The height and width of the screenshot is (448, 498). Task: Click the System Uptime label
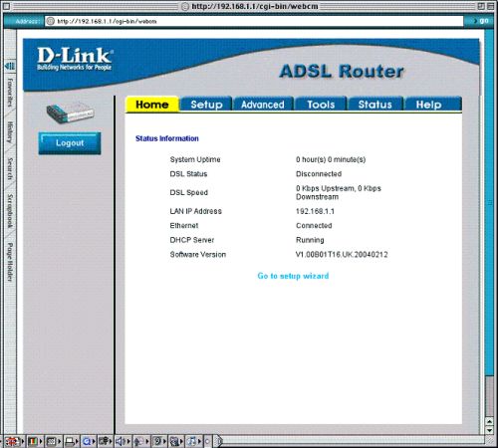[195, 159]
